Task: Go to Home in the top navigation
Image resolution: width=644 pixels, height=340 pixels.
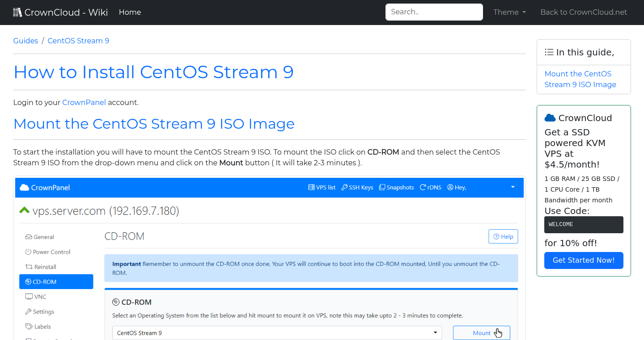Action: [130, 12]
